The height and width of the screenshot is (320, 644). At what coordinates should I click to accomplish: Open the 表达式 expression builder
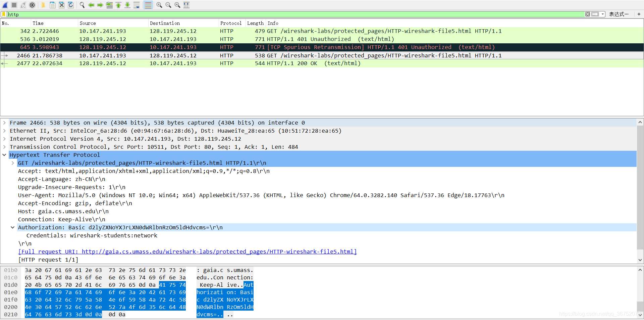[x=619, y=14]
